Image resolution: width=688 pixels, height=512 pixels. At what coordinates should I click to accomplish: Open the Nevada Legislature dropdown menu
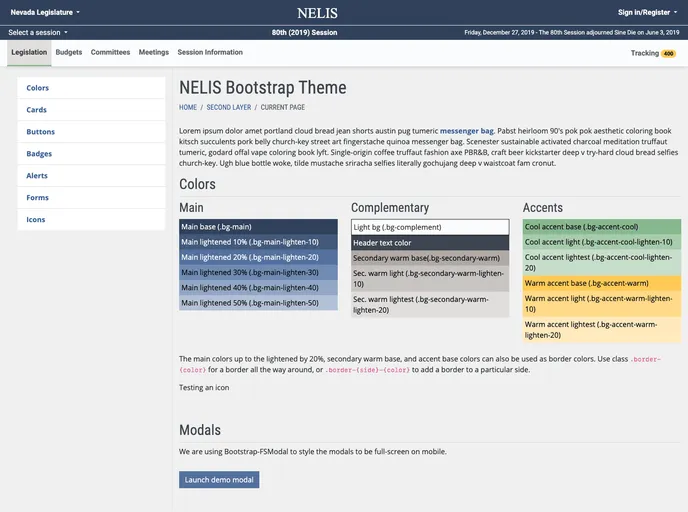(45, 13)
